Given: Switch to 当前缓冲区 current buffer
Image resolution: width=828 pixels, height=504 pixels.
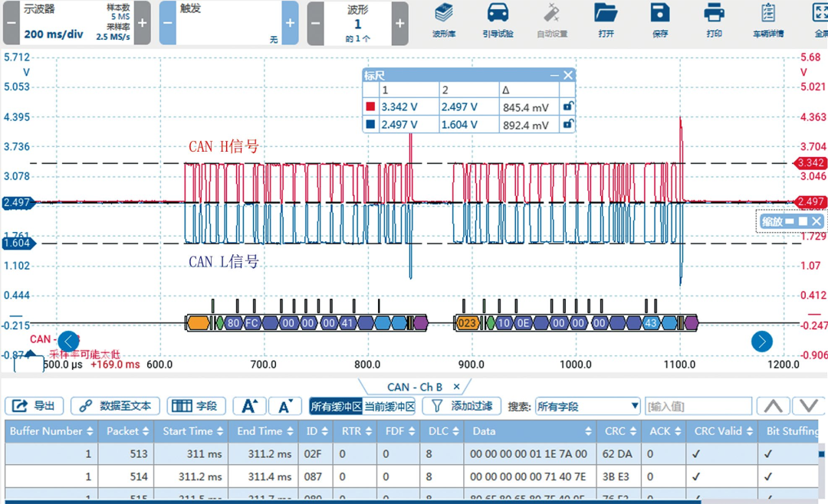Looking at the screenshot, I should click(x=389, y=407).
